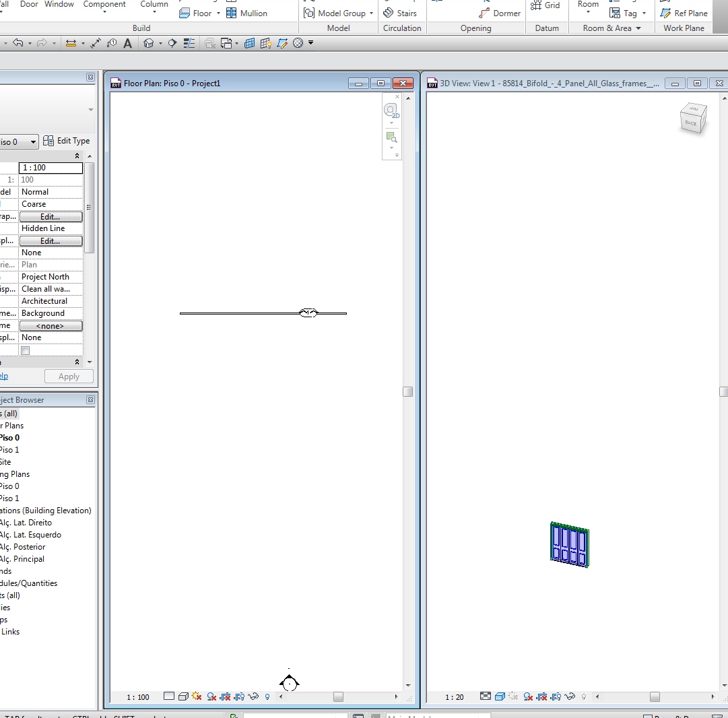
Task: Click the Text tool in quick access toolbar
Action: click(x=128, y=43)
